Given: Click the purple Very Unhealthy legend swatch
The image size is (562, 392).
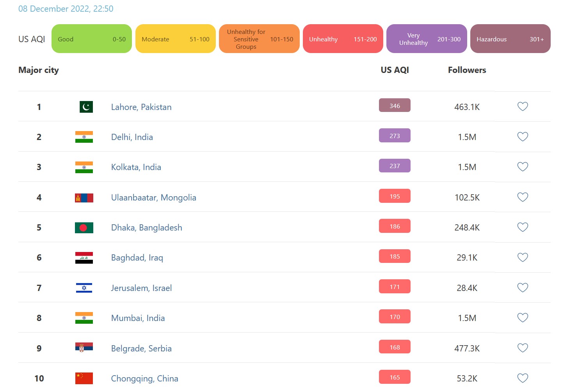Looking at the screenshot, I should [x=427, y=39].
